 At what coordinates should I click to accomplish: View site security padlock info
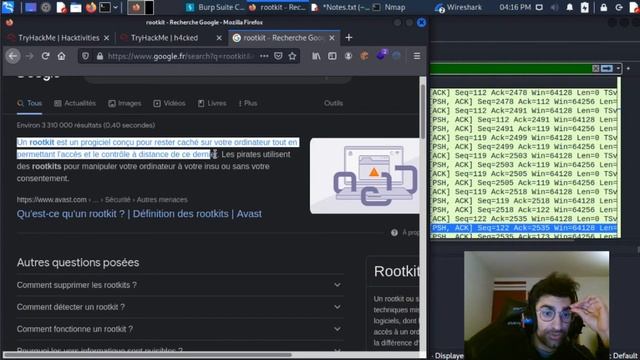[x=100, y=56]
